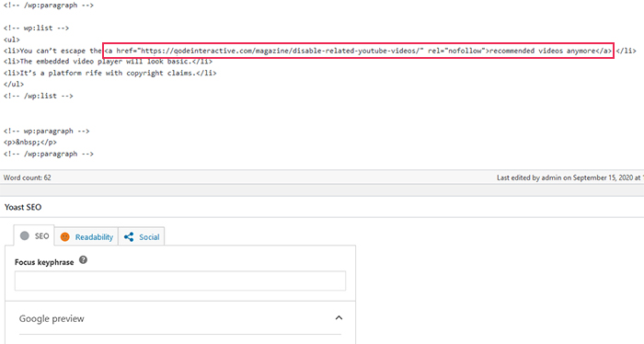The image size is (644, 344).
Task: Click the rel="nofollow" attribute in code
Action: pyautogui.click(x=456, y=51)
